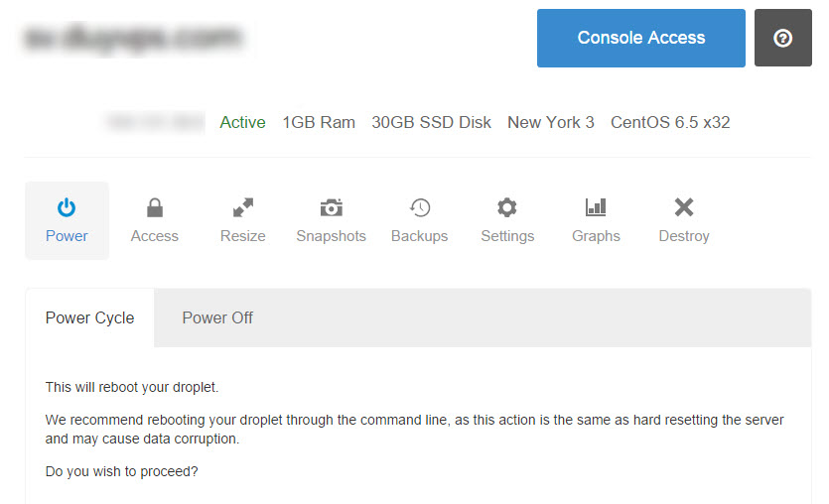The width and height of the screenshot is (829, 504).
Task: Click the blurred droplet hostname title
Action: (x=135, y=39)
